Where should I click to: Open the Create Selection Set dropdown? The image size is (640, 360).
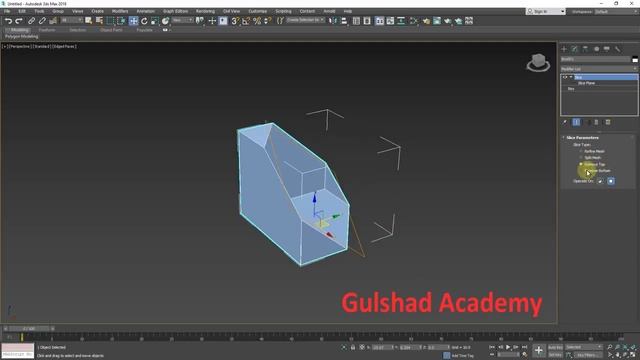tap(305, 20)
